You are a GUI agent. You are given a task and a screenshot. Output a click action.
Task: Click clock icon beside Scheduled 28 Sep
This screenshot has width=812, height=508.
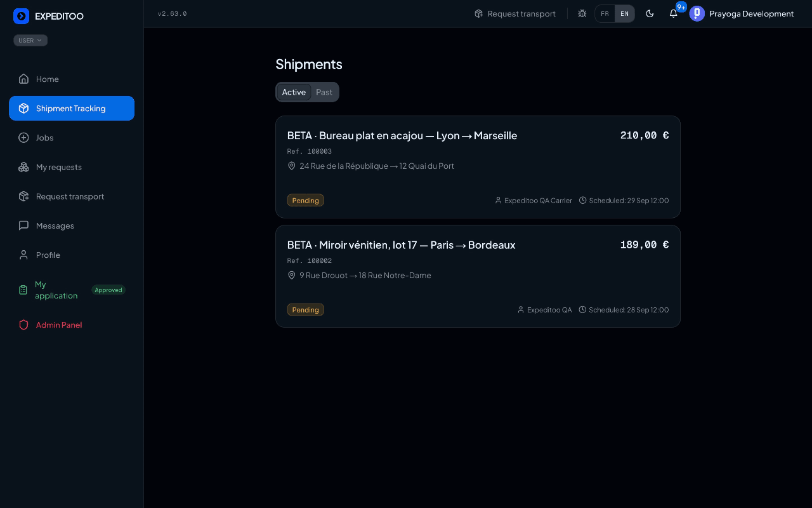[x=582, y=309]
